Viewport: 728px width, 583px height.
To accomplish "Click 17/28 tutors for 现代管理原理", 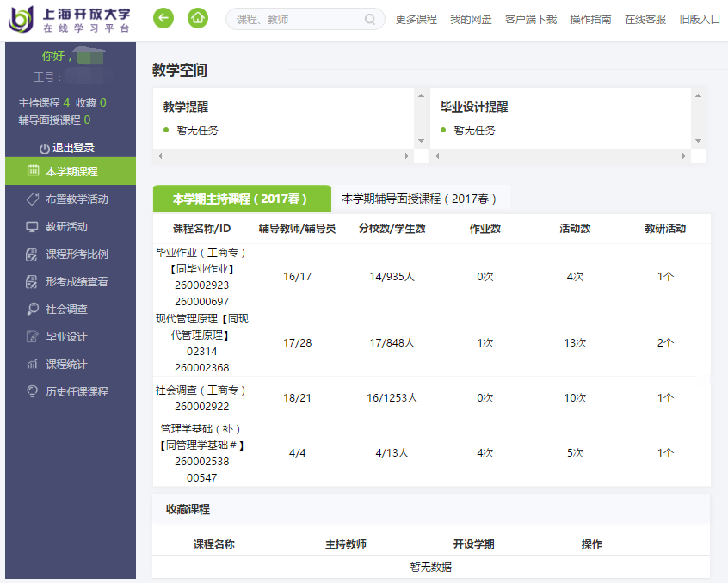I will [x=297, y=343].
